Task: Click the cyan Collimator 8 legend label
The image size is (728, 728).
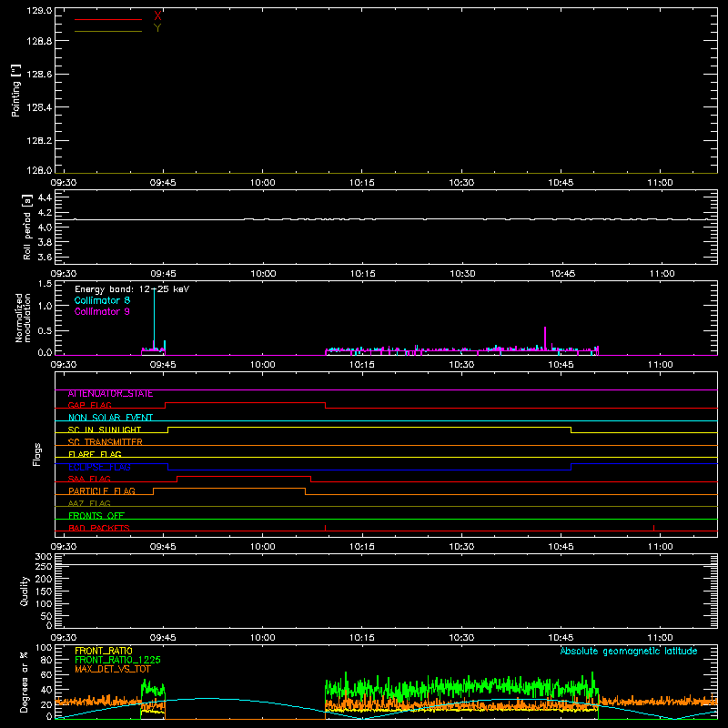Action: [x=102, y=300]
